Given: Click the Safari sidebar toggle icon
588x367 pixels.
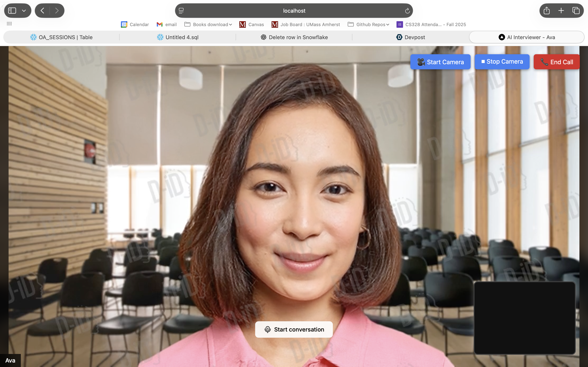Looking at the screenshot, I should tap(12, 11).
